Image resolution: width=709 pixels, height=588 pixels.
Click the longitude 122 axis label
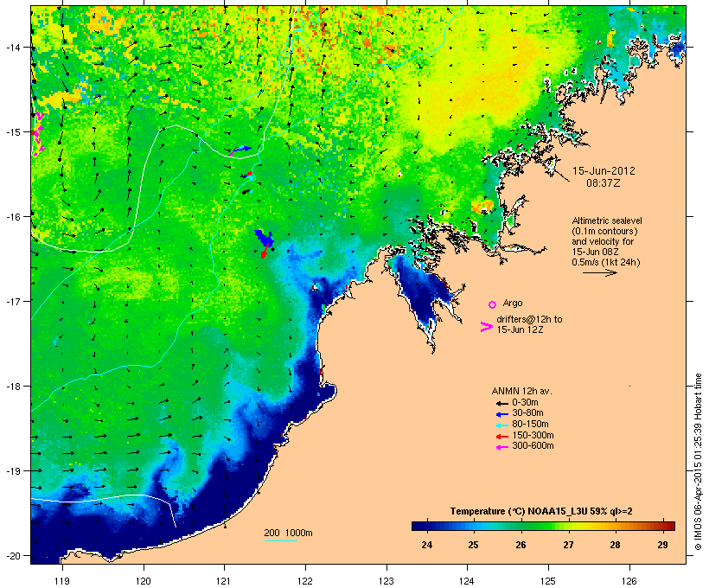click(x=305, y=581)
